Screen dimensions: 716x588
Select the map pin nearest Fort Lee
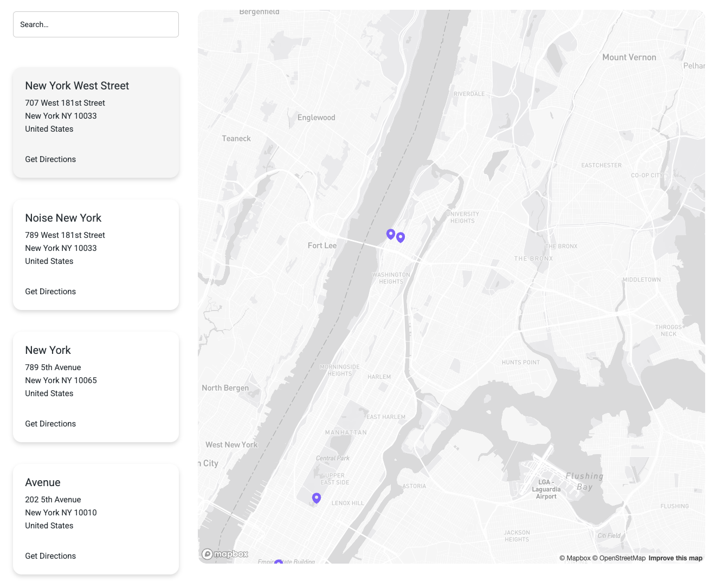pyautogui.click(x=390, y=234)
